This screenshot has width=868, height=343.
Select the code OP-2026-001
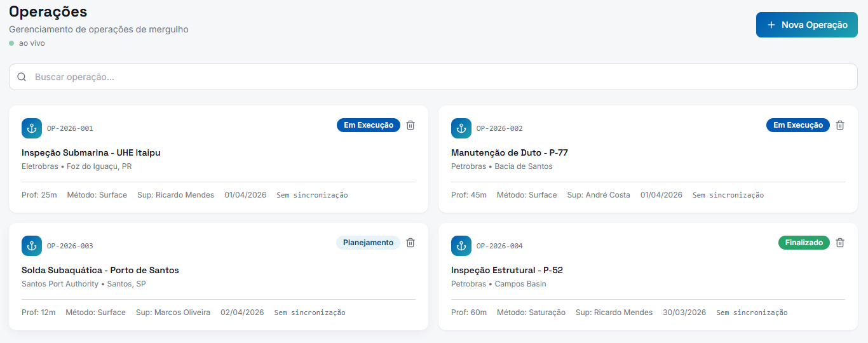click(70, 128)
